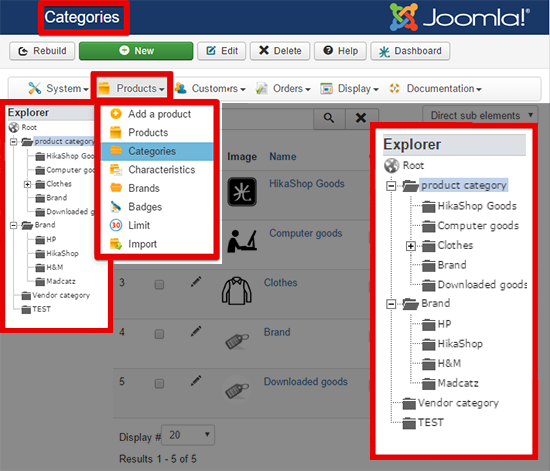Screen dimensions: 550x471
Task: Collapse top-level Brand in small left Explorer
Action: point(13,225)
